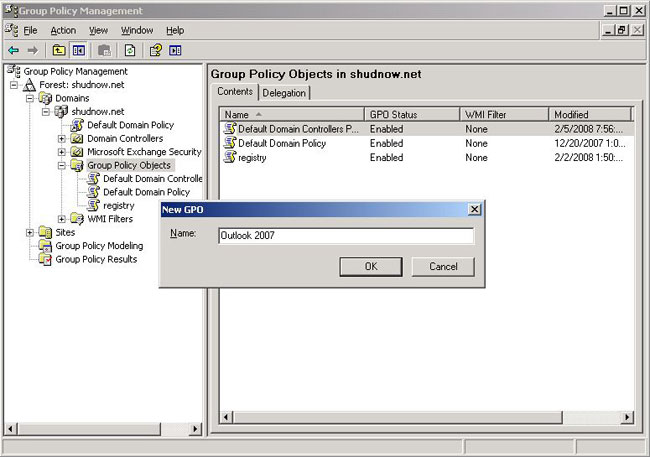Expand the Sites tree node
The image size is (650, 457).
click(x=30, y=232)
